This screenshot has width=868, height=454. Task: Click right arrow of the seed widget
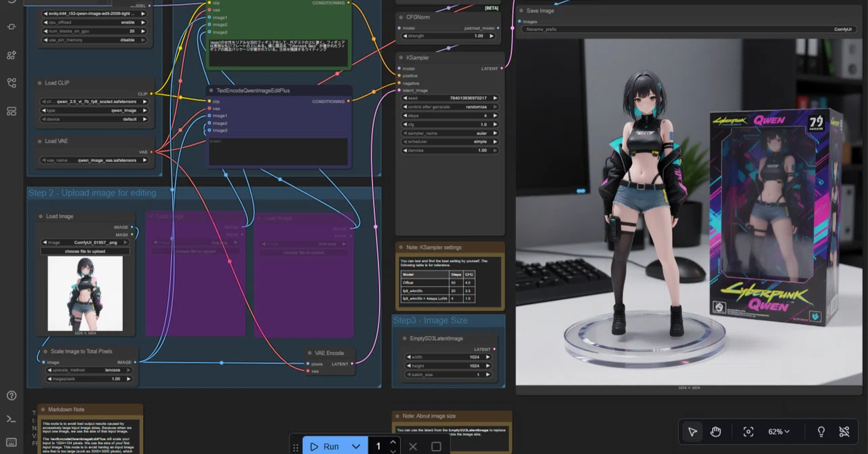coord(495,98)
